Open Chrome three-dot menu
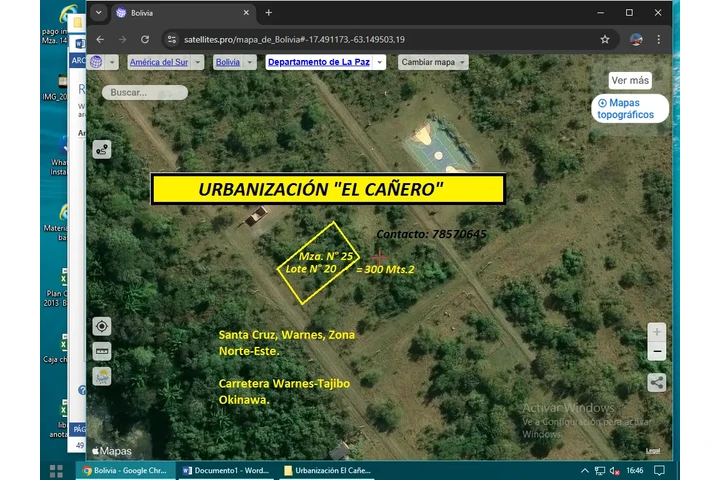The height and width of the screenshot is (480, 720). coord(658,40)
